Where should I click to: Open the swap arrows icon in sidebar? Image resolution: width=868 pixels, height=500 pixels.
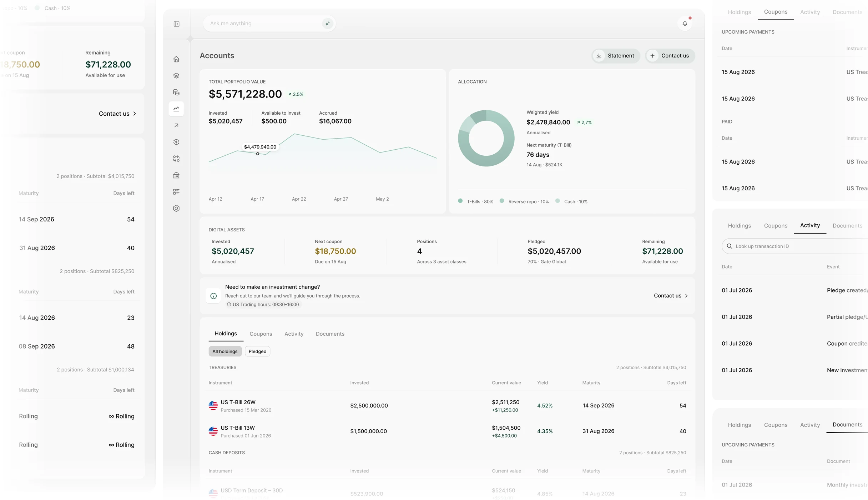[x=176, y=159]
